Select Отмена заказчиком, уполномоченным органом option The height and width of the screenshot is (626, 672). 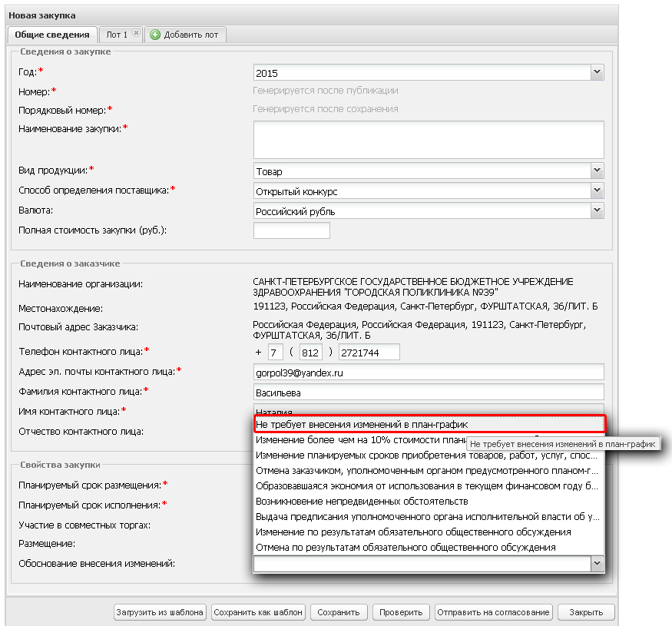click(429, 470)
